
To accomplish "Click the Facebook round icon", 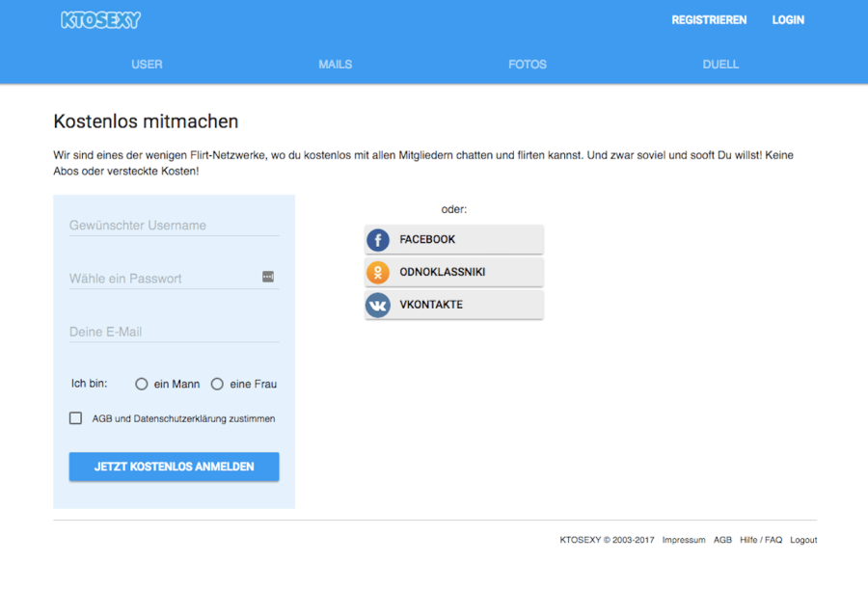I will pyautogui.click(x=378, y=240).
